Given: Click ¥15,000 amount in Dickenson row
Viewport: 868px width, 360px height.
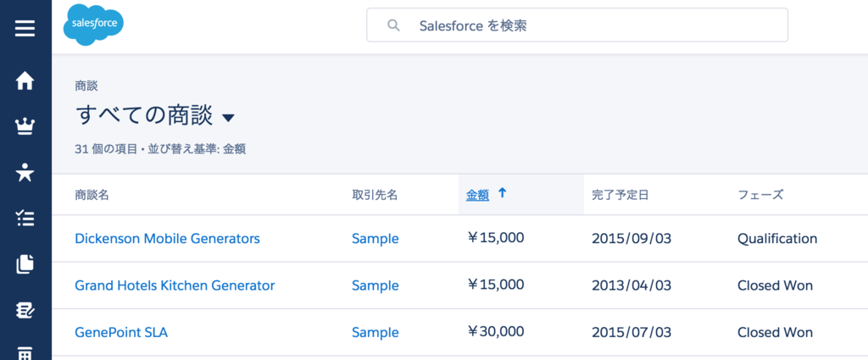Looking at the screenshot, I should 495,238.
